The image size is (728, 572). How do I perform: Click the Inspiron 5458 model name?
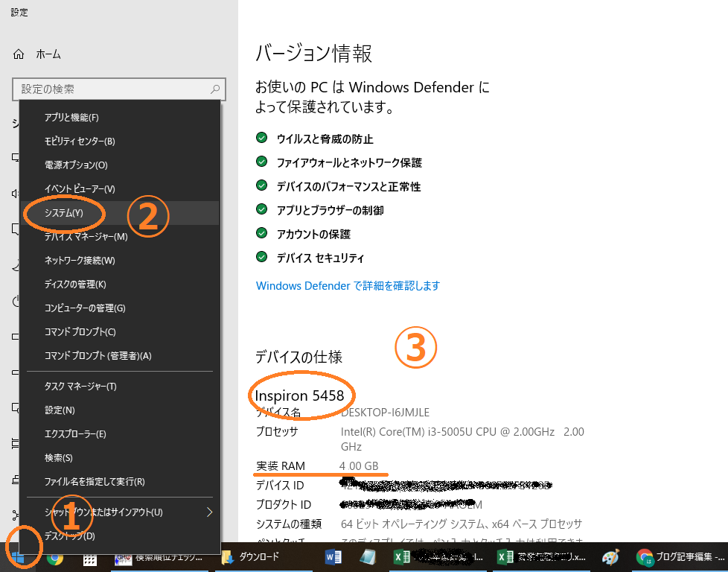point(299,395)
